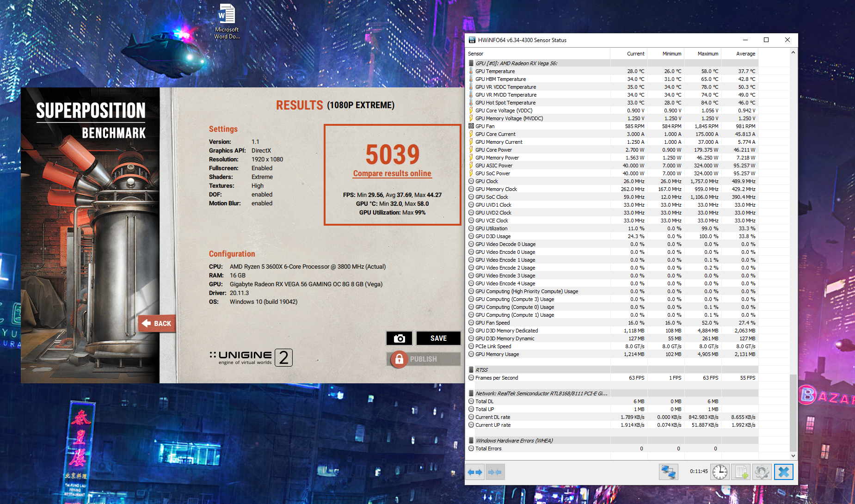Viewport: 855px width, 504px height.
Task: Select the GPU Hot Spot Temperature row
Action: (612, 103)
